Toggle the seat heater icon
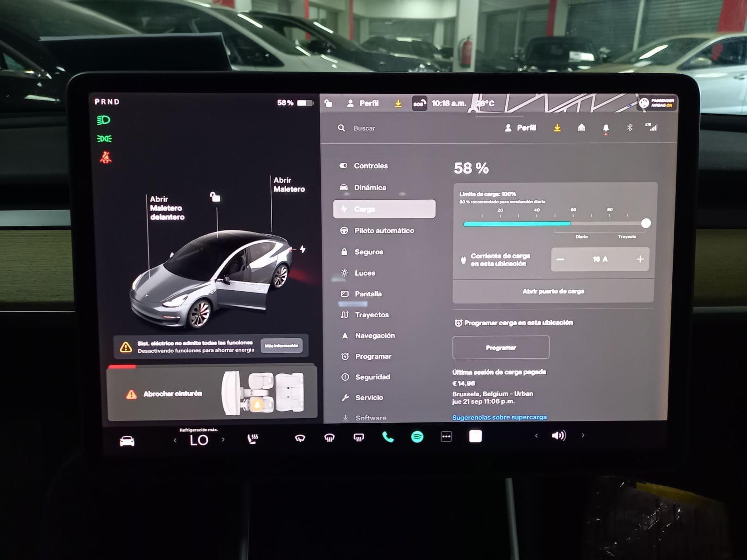 [x=253, y=439]
